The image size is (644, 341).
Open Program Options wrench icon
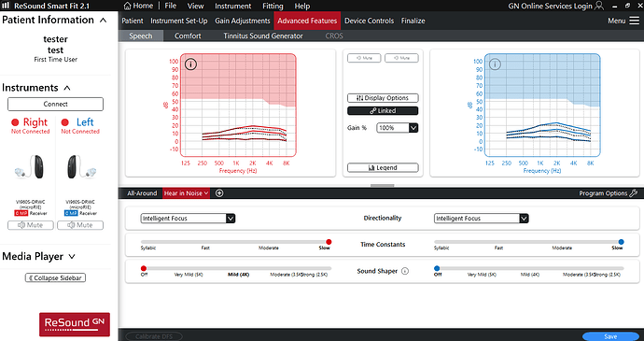[x=633, y=192]
